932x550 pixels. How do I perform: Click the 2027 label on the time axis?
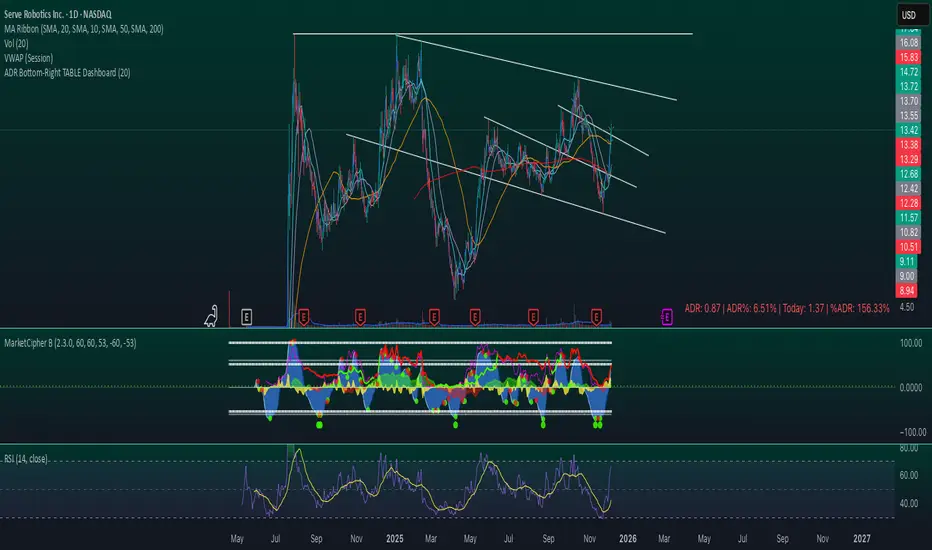(x=862, y=539)
